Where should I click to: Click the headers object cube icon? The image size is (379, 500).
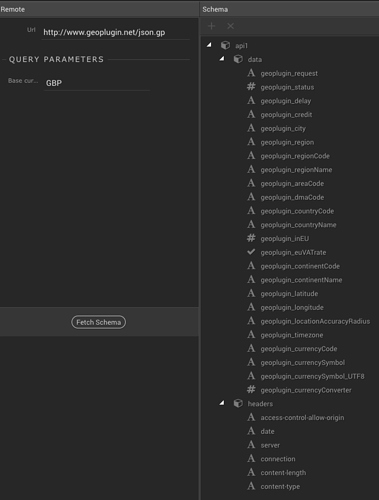tap(238, 403)
